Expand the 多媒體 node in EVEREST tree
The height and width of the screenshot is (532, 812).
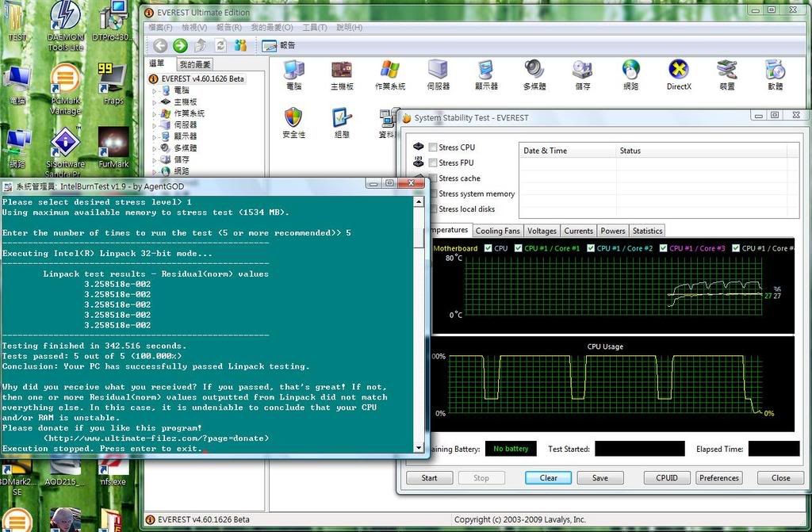coord(155,148)
